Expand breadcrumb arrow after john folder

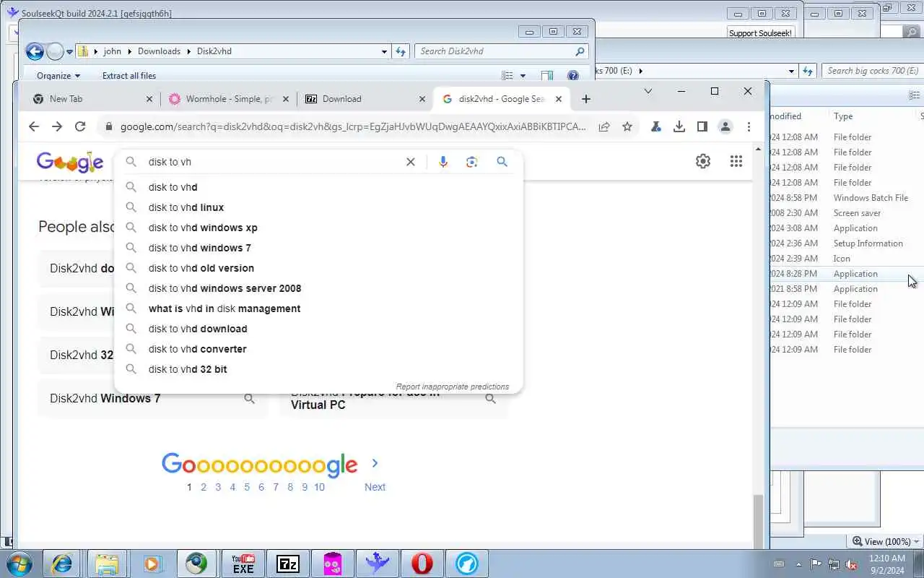pyautogui.click(x=130, y=51)
